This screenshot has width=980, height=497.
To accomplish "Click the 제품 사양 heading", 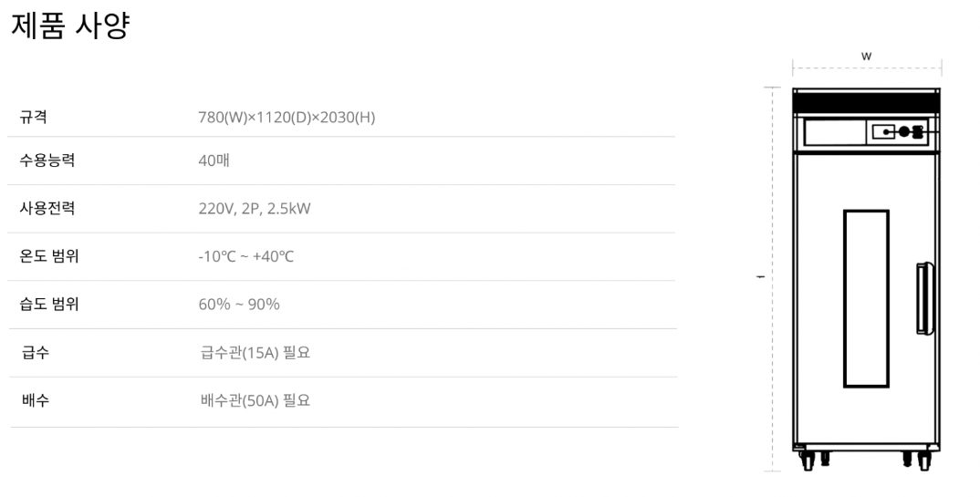I will coord(69,26).
